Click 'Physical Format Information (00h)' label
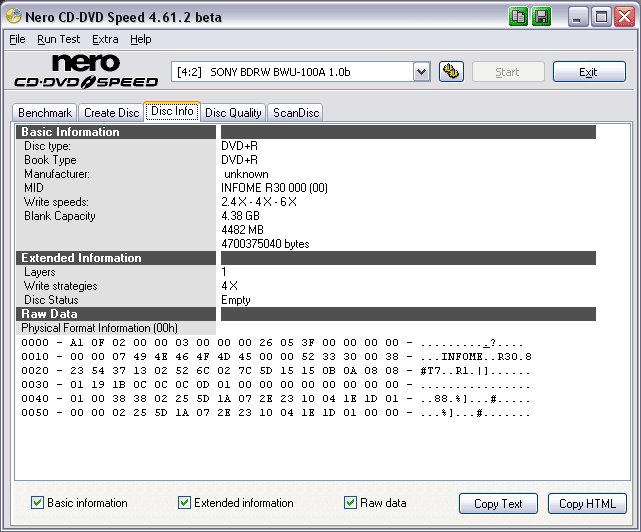641x532 pixels. point(99,328)
